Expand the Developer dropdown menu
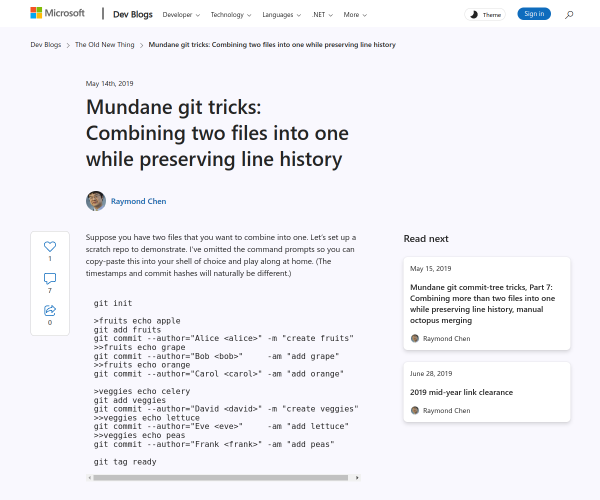This screenshot has width=600, height=500. click(x=181, y=15)
